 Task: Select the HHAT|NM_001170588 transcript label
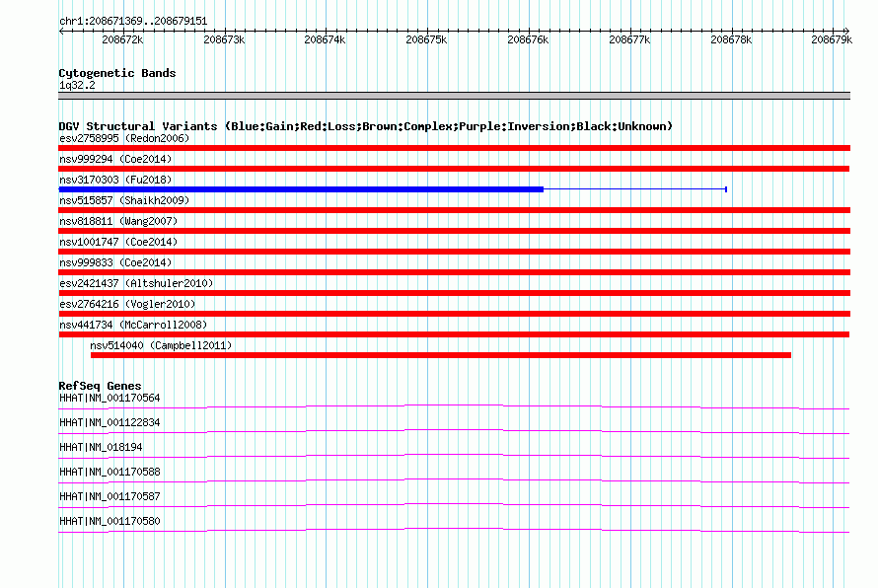[x=110, y=472]
